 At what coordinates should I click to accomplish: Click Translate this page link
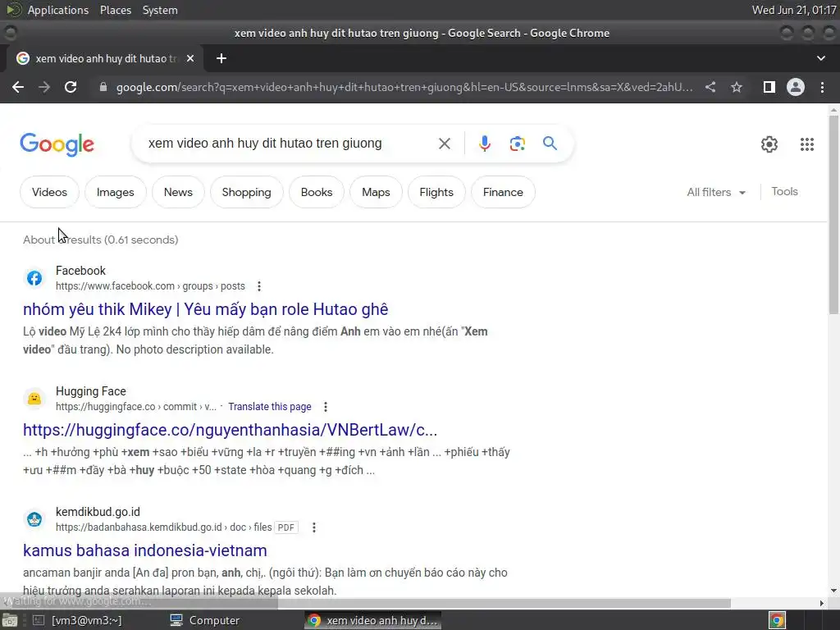pos(269,407)
